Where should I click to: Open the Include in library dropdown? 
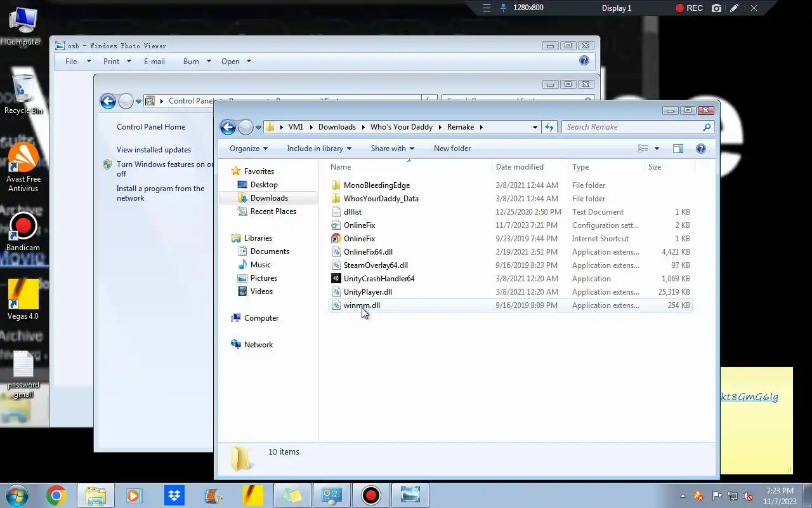point(319,149)
